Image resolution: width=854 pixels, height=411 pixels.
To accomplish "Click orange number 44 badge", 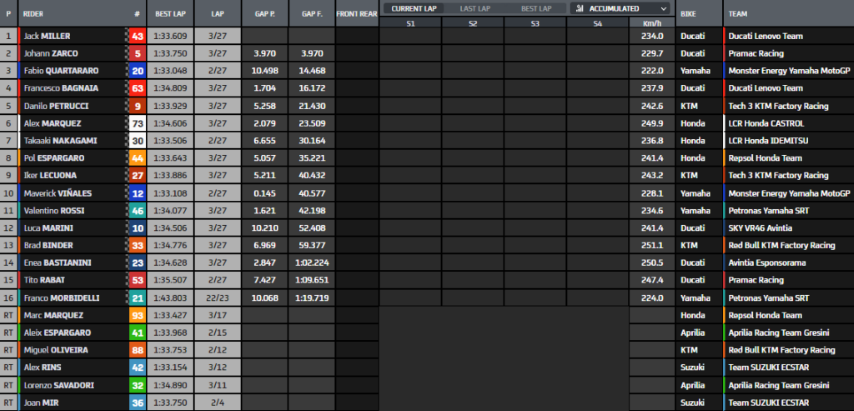I will tap(137, 158).
